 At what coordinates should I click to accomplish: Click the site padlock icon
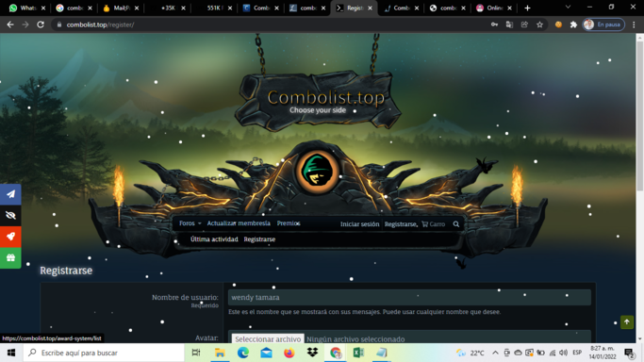[59, 25]
